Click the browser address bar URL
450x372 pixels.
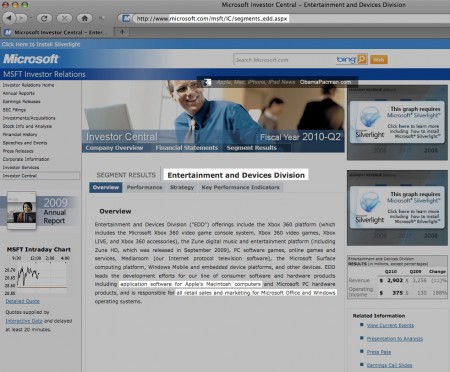(x=212, y=19)
